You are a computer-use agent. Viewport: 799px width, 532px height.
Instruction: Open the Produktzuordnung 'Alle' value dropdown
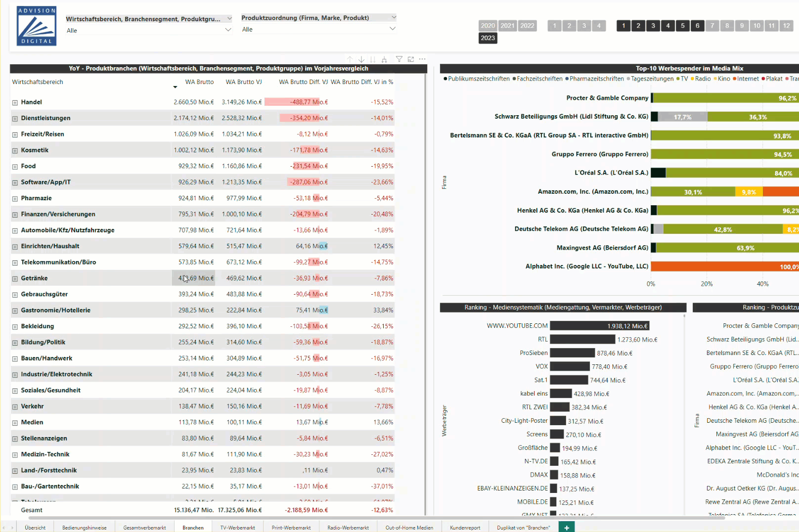[x=393, y=29]
